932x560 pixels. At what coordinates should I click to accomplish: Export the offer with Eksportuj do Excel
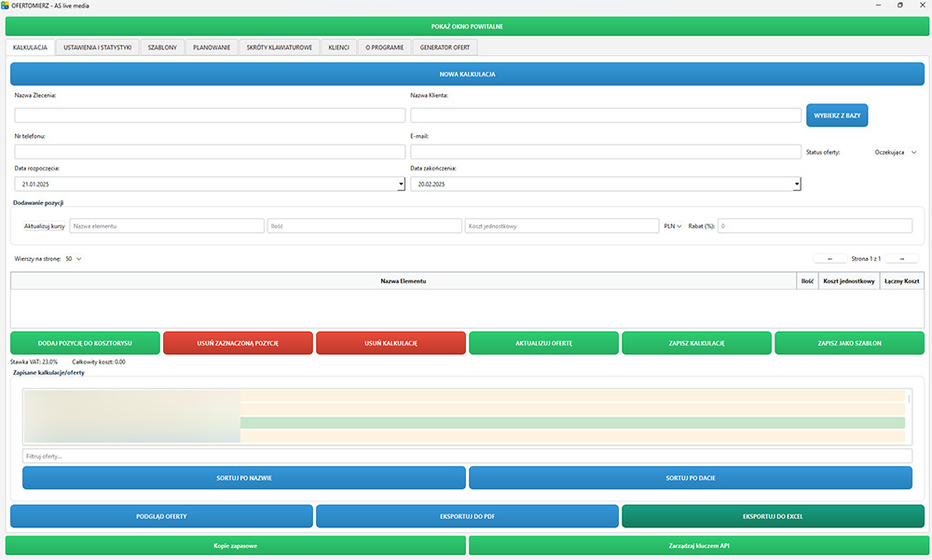pos(773,515)
